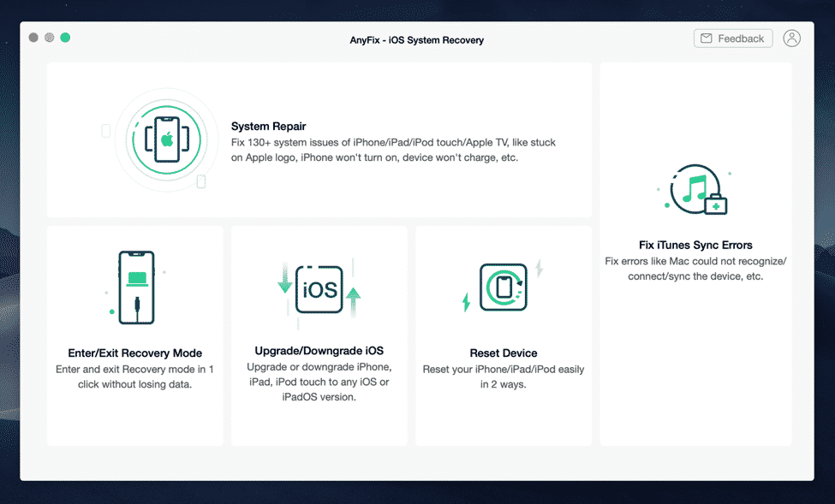Click the Upgrade/Downgrade iOS title text
The width and height of the screenshot is (835, 504).
coord(319,350)
